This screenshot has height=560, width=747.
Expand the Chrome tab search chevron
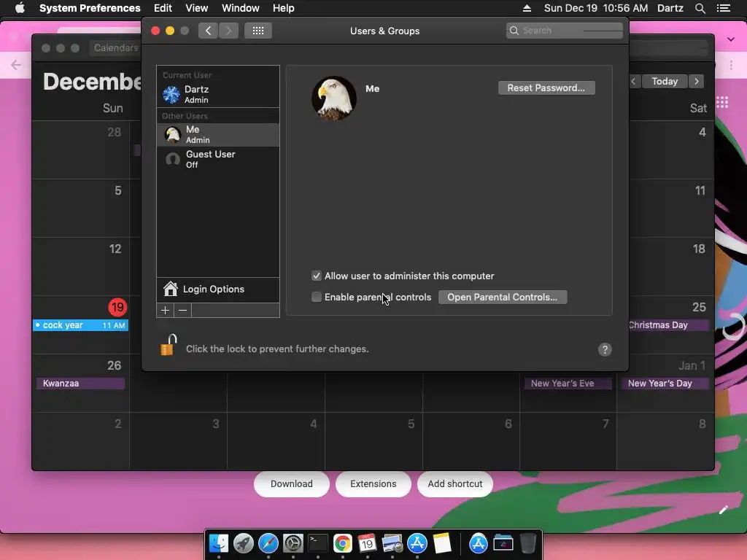(x=730, y=39)
